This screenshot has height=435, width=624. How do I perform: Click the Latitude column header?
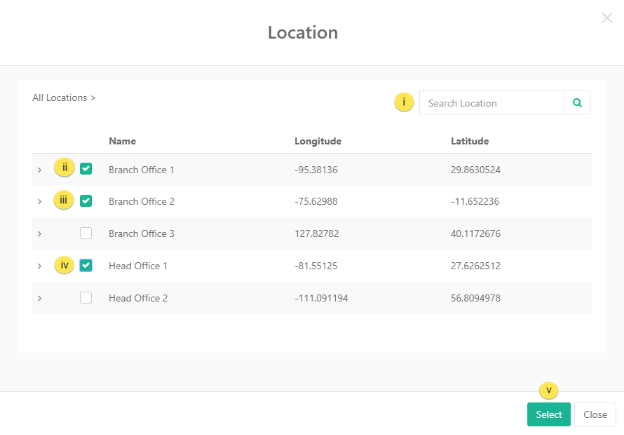470,141
